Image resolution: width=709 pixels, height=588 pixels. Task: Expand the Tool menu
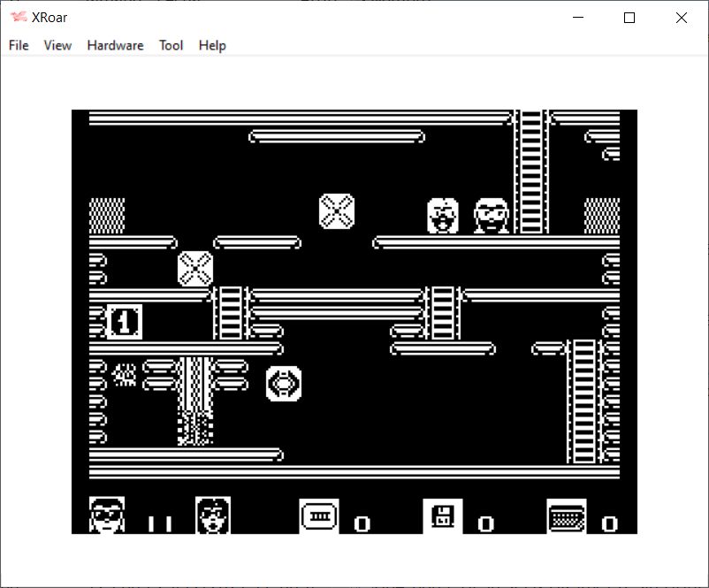tap(171, 45)
